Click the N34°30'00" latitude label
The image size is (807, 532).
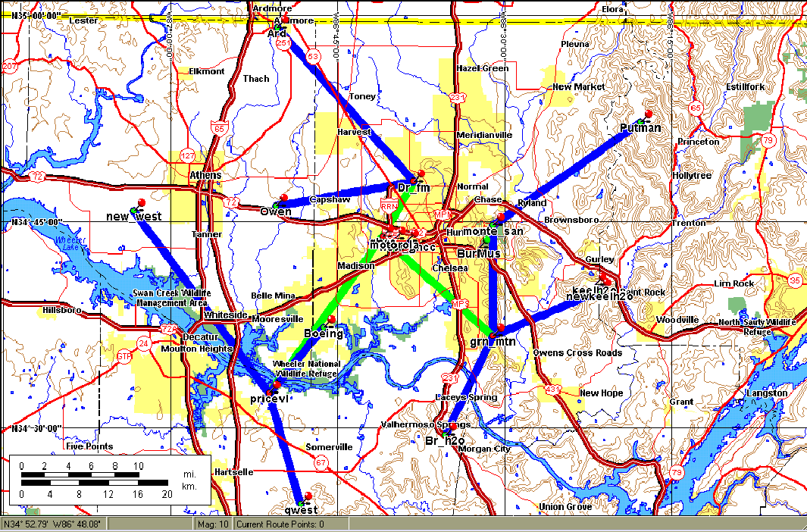coord(36,429)
